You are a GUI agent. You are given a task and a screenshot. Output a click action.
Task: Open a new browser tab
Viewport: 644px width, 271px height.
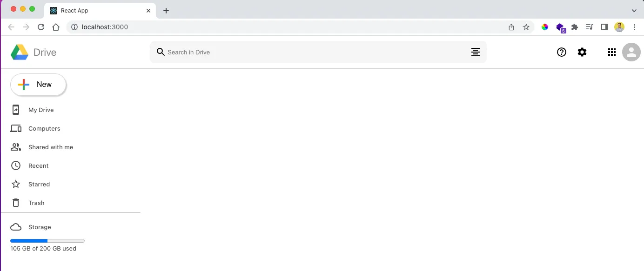166,10
